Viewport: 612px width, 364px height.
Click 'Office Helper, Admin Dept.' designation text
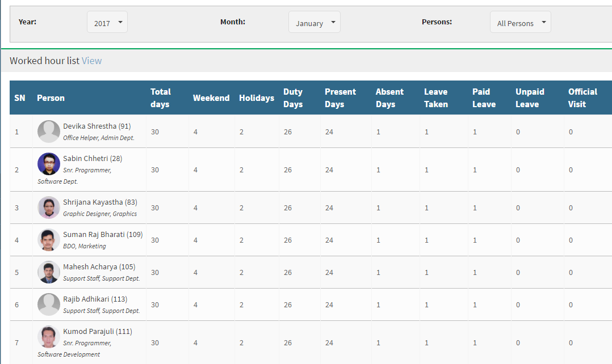point(99,138)
